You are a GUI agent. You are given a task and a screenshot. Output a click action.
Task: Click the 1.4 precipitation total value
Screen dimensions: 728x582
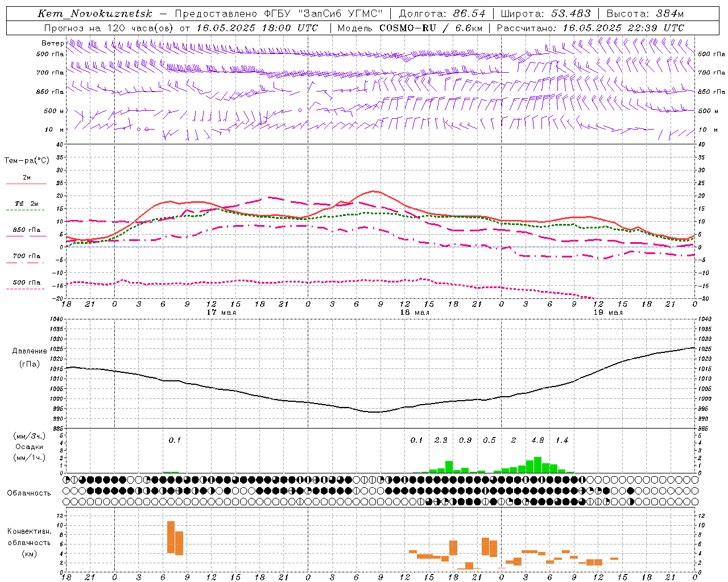coord(562,440)
